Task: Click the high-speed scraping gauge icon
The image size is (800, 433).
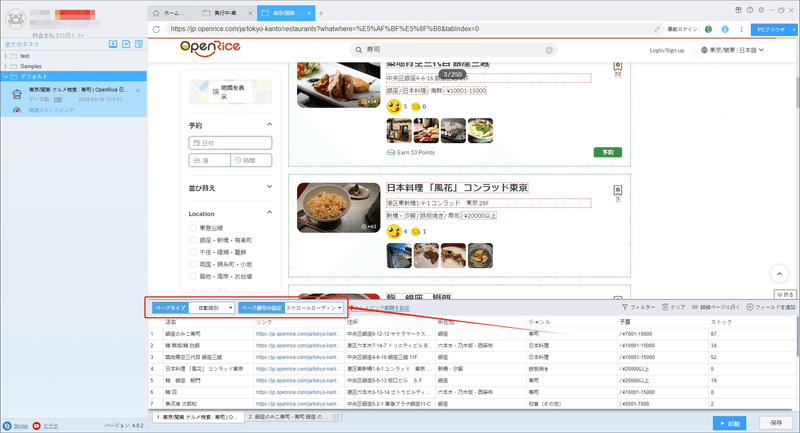Action: click(x=17, y=110)
